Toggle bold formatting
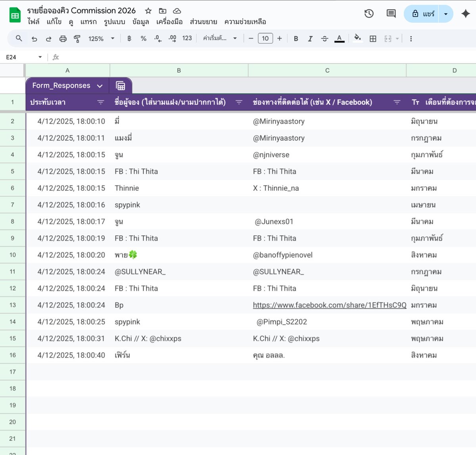 (296, 38)
